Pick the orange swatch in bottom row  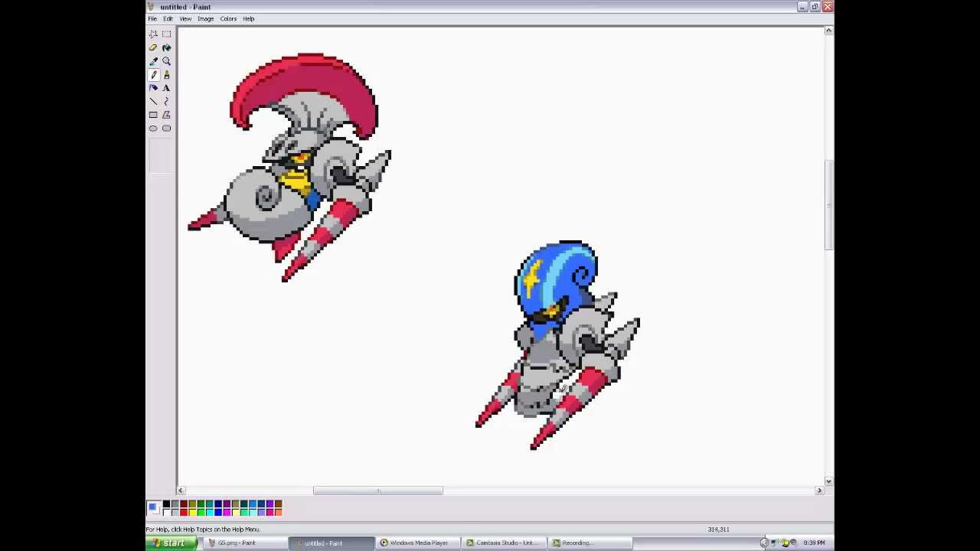(279, 513)
